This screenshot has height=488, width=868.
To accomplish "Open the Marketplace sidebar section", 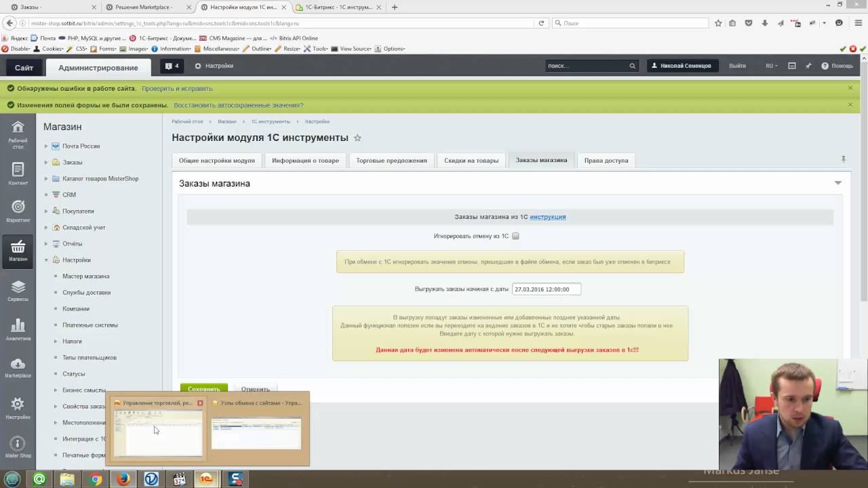I will click(18, 367).
